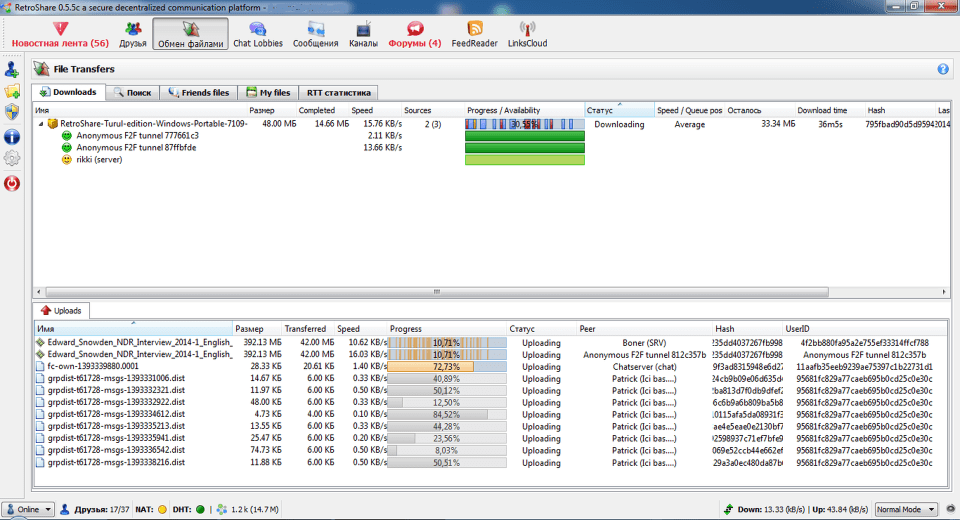Click the add share folder sidebar icon

12,91
